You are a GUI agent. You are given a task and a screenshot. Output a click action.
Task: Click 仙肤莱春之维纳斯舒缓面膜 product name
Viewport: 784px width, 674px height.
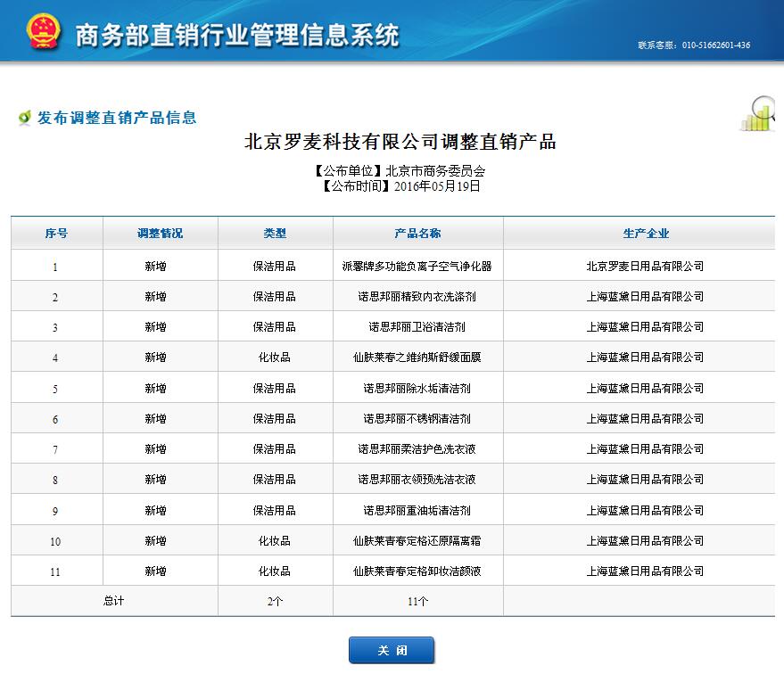click(417, 358)
